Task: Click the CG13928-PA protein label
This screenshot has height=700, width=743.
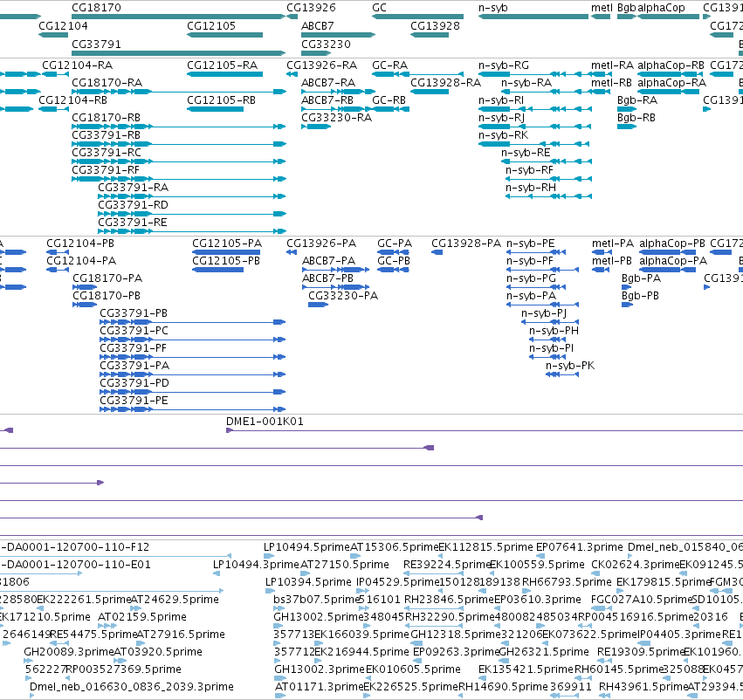Action: (466, 243)
